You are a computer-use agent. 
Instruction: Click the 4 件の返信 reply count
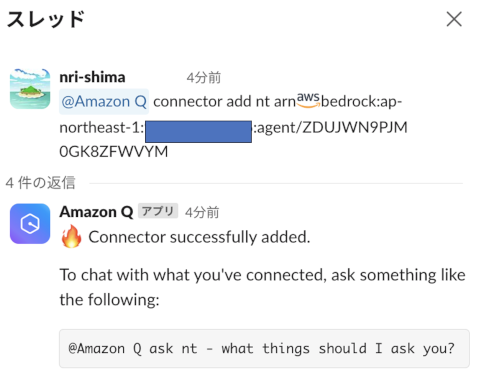(x=40, y=183)
